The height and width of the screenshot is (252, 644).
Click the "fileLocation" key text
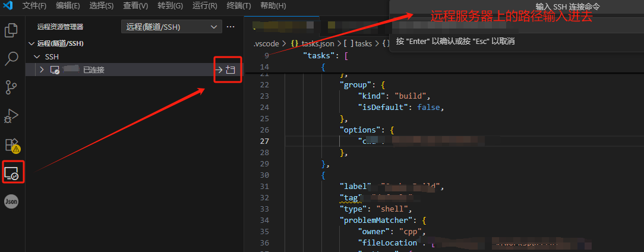388,242
